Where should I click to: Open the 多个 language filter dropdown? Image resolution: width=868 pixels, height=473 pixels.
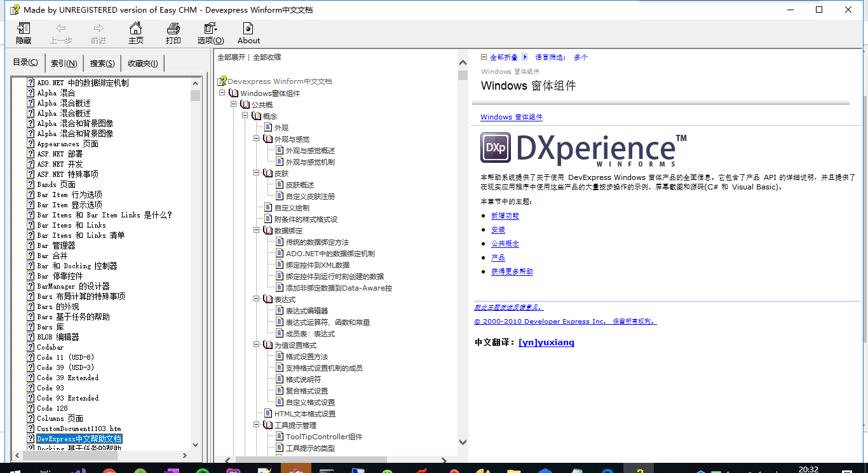[x=581, y=57]
